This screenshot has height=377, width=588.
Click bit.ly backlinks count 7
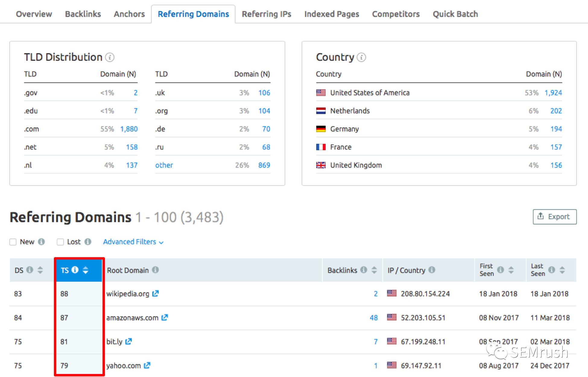[x=376, y=341]
